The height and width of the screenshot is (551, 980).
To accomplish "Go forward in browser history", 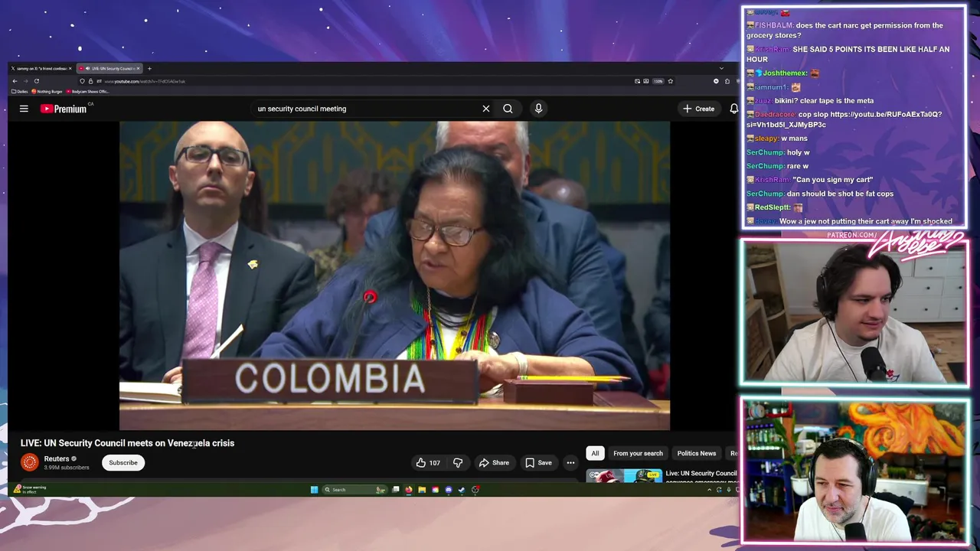I will (x=25, y=81).
